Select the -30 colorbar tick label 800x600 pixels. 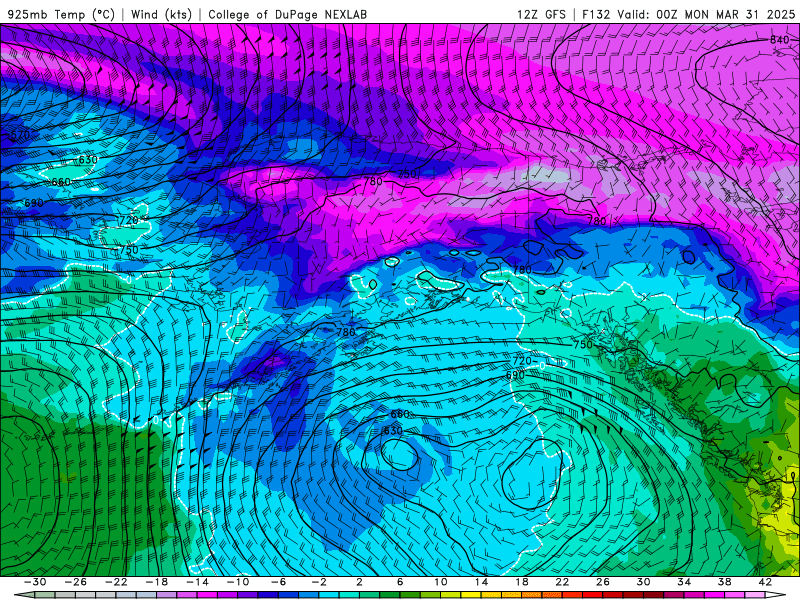tap(35, 582)
